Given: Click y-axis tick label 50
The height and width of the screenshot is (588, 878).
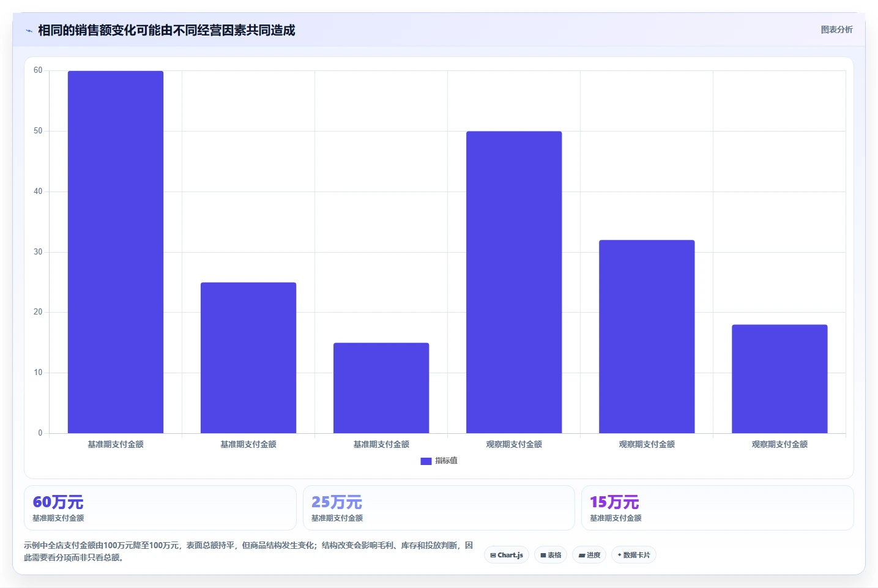Looking at the screenshot, I should 38,131.
